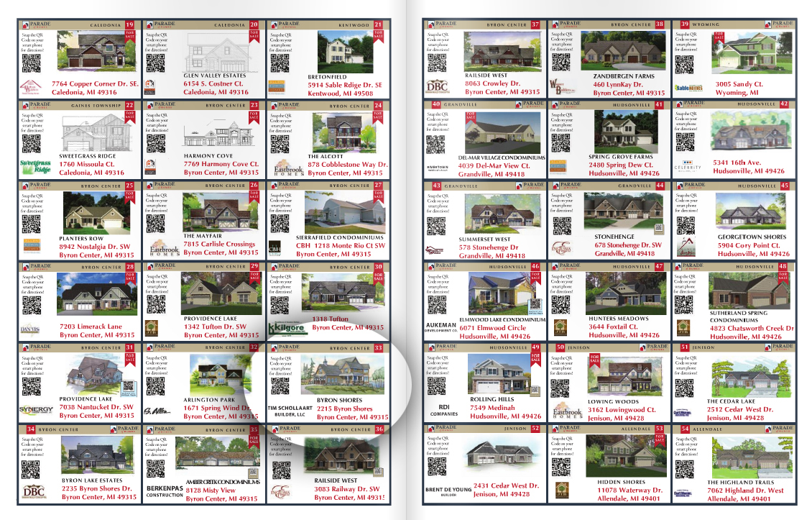Click the For Sale ribbon on Lowing Woods photo
The image size is (812, 520).
point(594,360)
